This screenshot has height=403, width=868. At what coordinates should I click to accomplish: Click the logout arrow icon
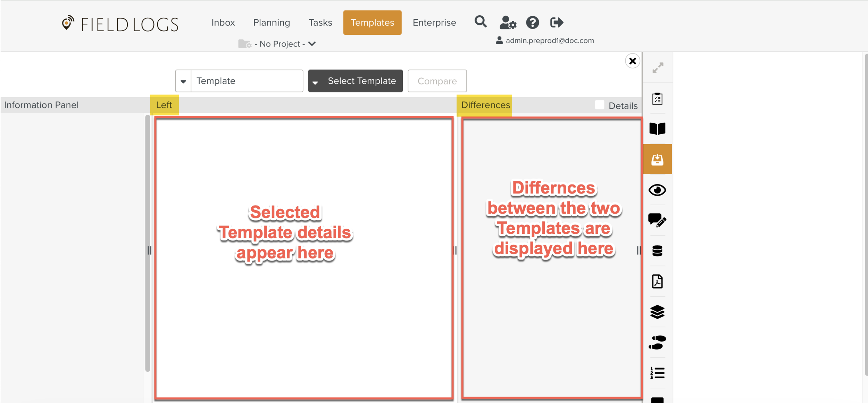tap(557, 23)
